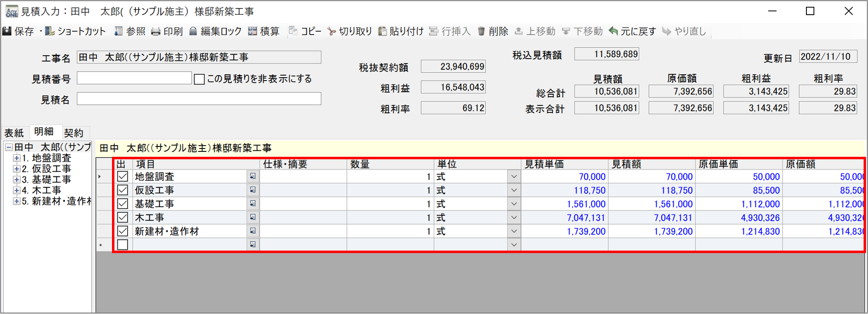The height and width of the screenshot is (314, 868).
Task: Click the 貼り付け (Paste) button
Action: pyautogui.click(x=401, y=31)
